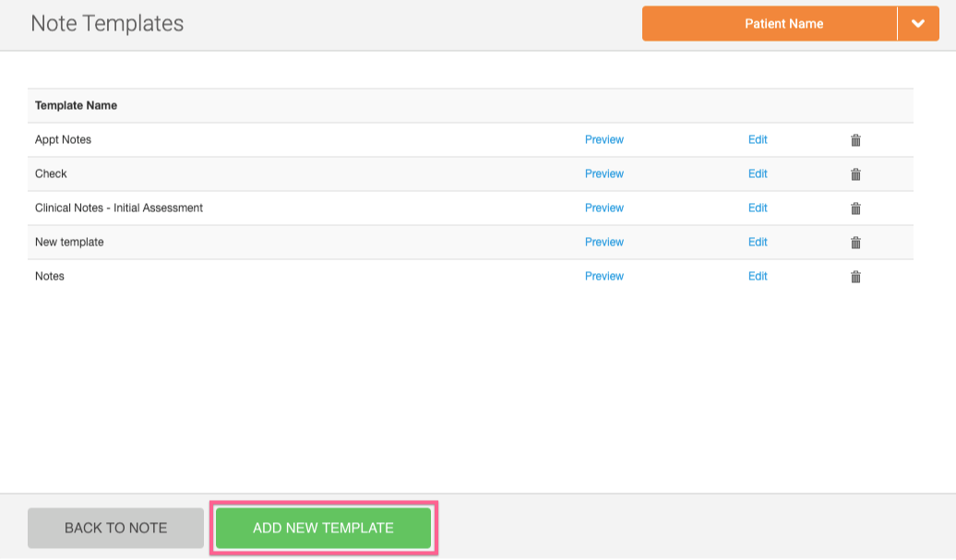
Task: Select the 'Appt Notes' name text
Action: point(63,139)
